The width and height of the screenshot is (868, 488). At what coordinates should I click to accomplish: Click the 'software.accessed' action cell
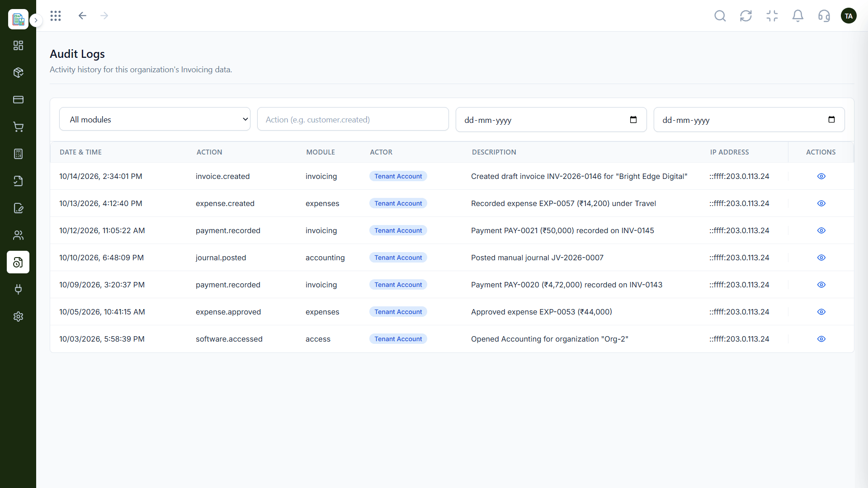(229, 339)
